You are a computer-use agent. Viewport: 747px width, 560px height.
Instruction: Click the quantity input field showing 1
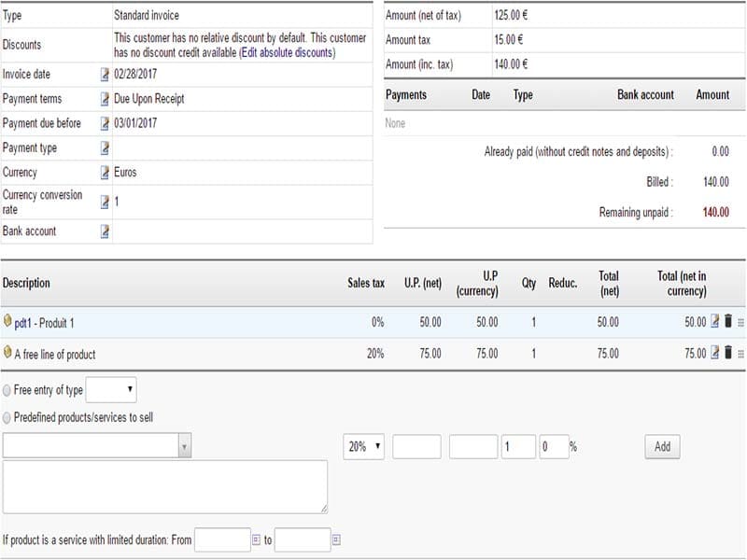518,447
